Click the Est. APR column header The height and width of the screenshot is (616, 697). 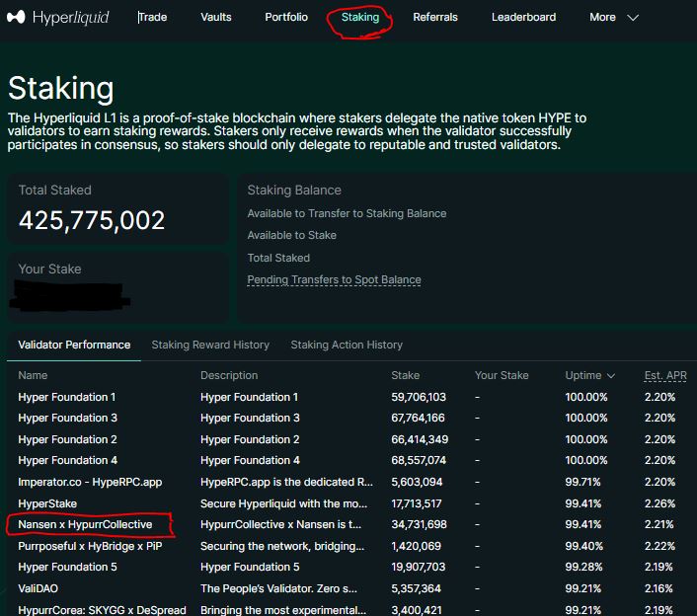click(x=665, y=375)
